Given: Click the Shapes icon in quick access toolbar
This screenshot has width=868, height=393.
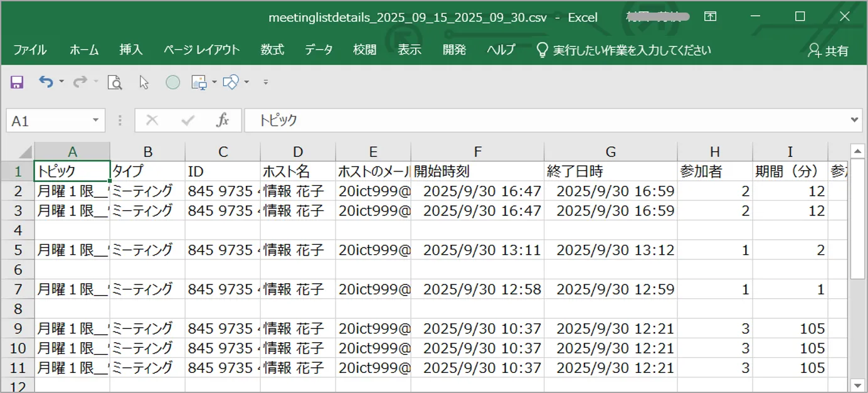Looking at the screenshot, I should point(231,82).
